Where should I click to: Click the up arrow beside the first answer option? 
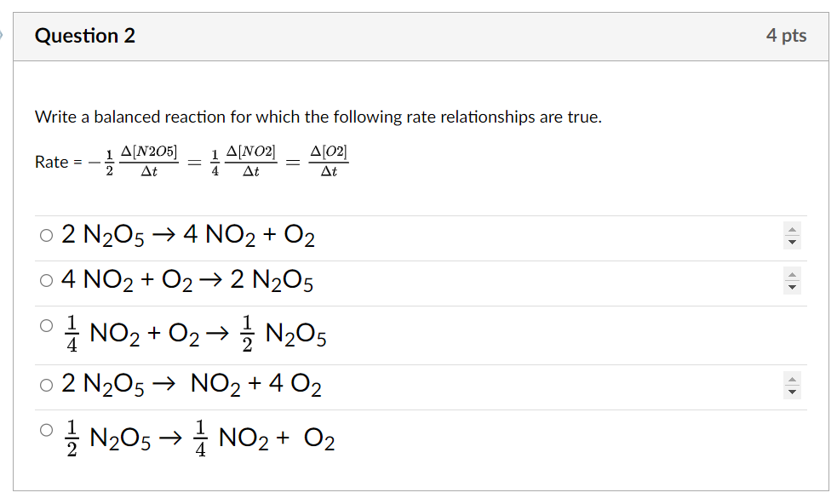[x=792, y=230]
